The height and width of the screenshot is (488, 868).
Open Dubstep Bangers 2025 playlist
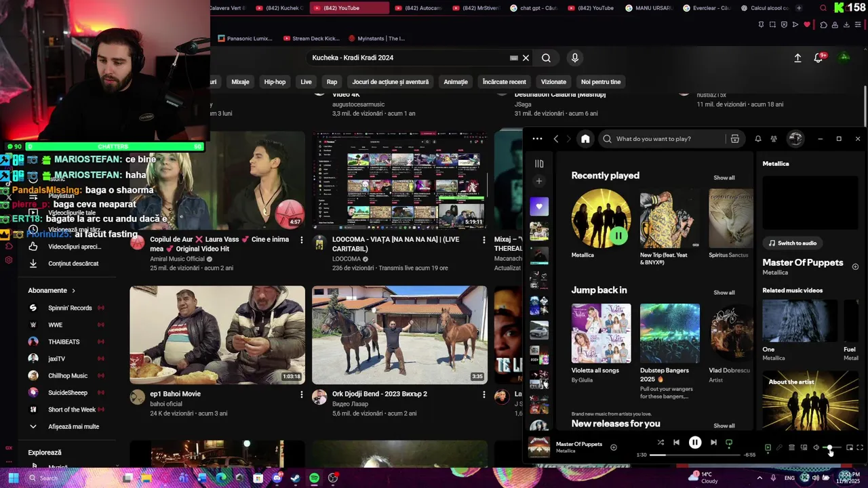[x=669, y=351]
